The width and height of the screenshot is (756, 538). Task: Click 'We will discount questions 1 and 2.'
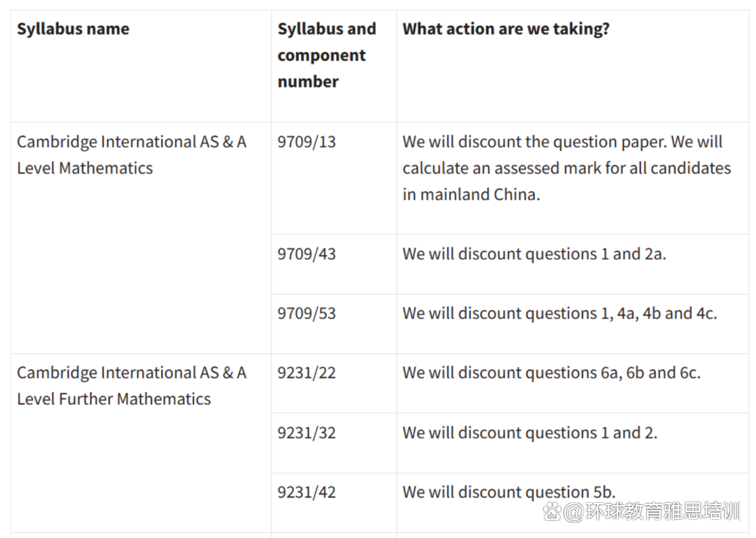click(x=530, y=433)
